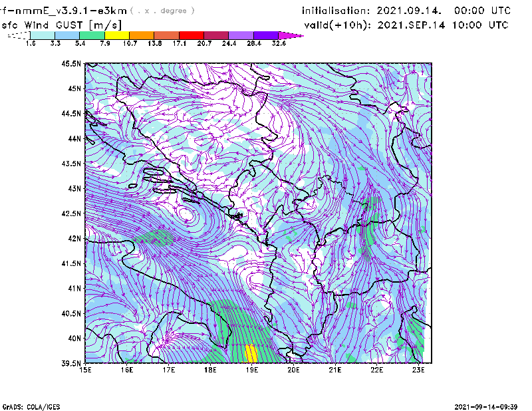532x411 pixels.
Task: Click the magenta arrow end of legend
Action: pyautogui.click(x=291, y=35)
